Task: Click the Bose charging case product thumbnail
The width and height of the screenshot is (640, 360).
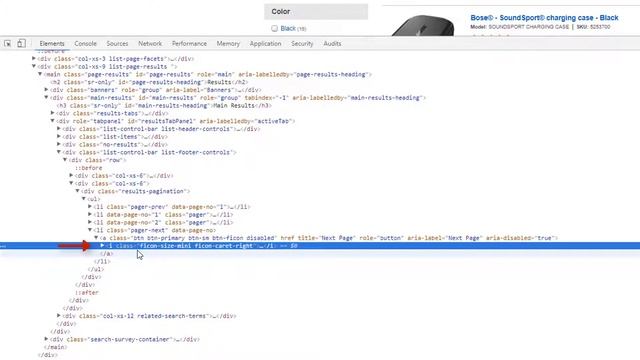Action: click(x=423, y=26)
